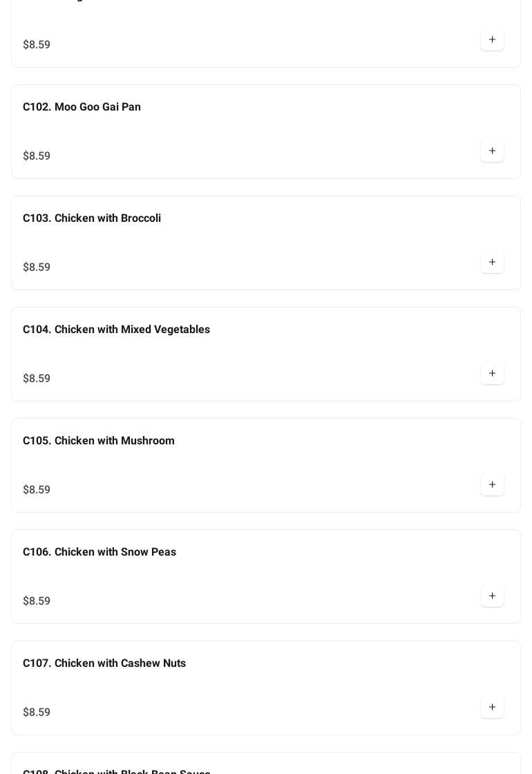
Task: Click the $8.59 price of Chicken with Cashew Nuts
Action: [37, 712]
